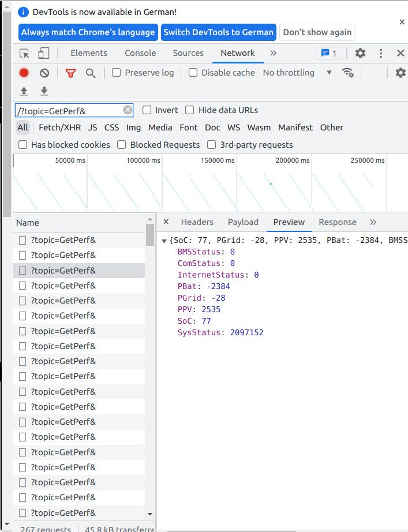The image size is (408, 532).
Task: Open the issues counter badge showing 1
Action: click(328, 53)
